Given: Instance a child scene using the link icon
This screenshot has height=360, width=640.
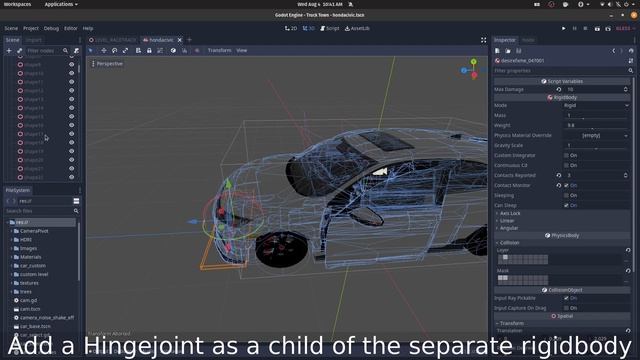Looking at the screenshot, I should pyautogui.click(x=20, y=51).
